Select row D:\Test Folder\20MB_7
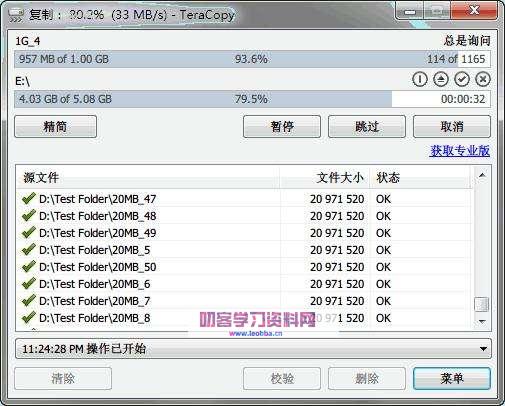Image resolution: width=505 pixels, height=406 pixels. (245, 301)
